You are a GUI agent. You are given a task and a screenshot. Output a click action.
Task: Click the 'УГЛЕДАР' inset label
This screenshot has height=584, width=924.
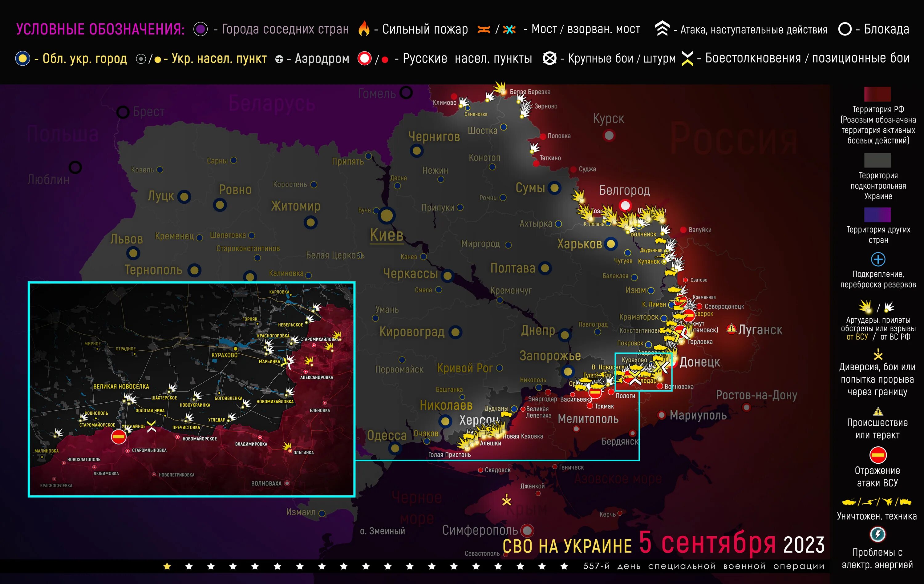217,420
